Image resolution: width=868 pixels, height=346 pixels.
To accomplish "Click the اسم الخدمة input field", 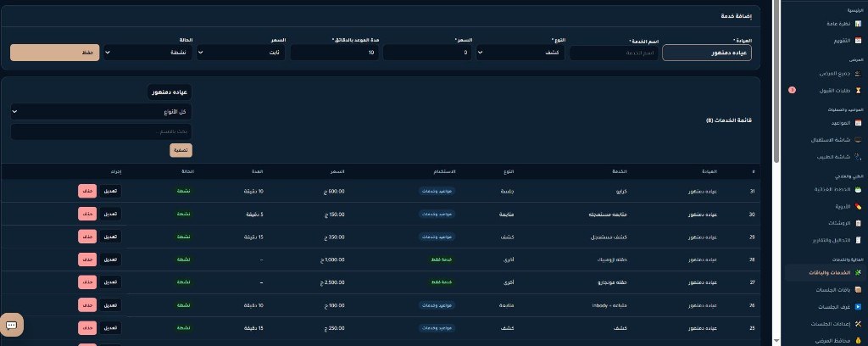I will 614,53.
